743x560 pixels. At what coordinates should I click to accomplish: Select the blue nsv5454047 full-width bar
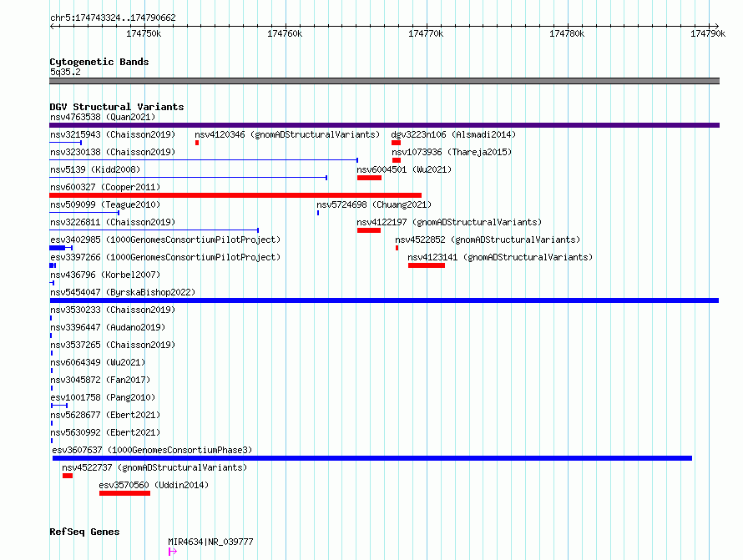pos(384,300)
